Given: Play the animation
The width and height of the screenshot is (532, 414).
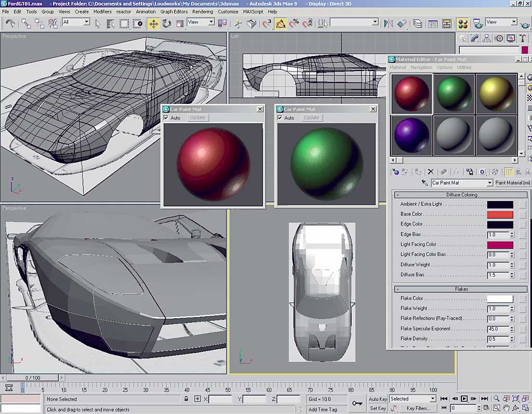Looking at the screenshot, I should coord(464,399).
